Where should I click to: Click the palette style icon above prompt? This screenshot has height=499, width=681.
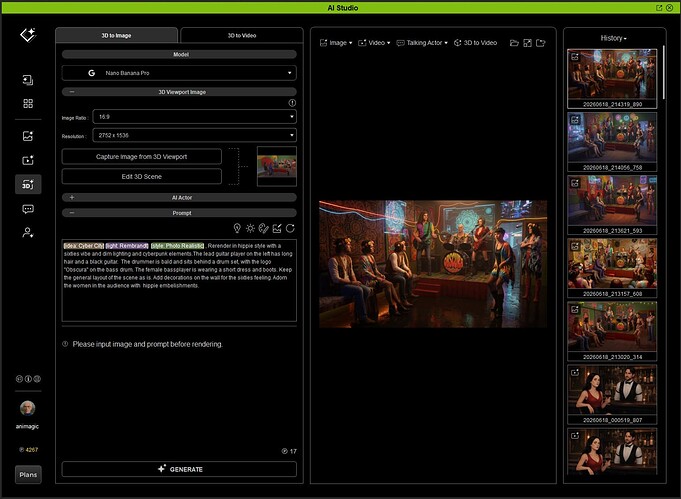[264, 228]
